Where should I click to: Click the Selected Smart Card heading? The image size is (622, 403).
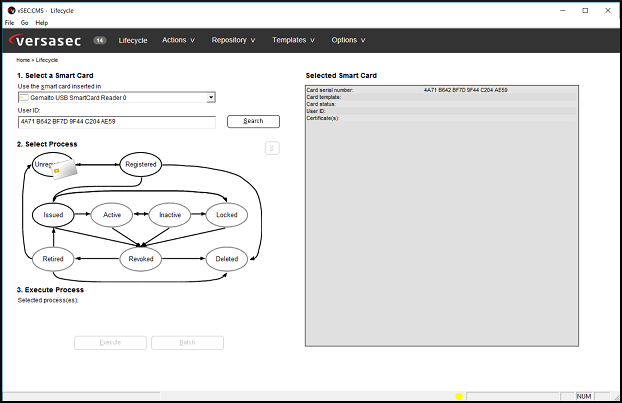[341, 75]
